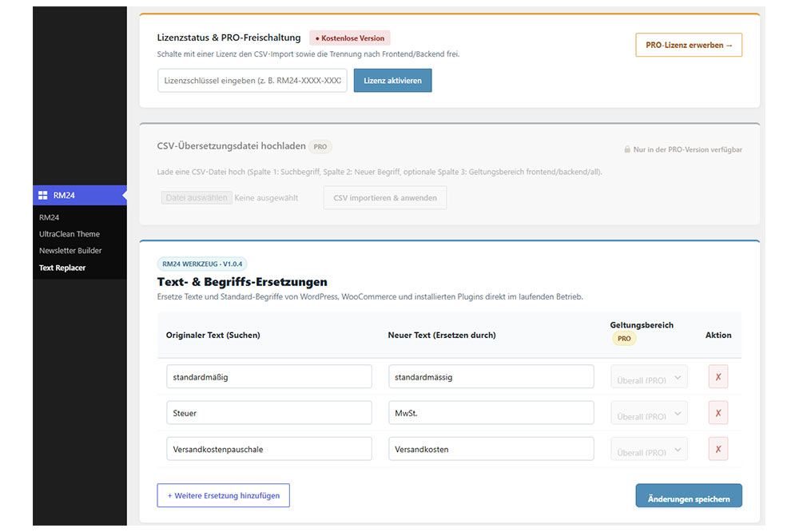The height and width of the screenshot is (532, 799).
Task: Click the PRO badge next to CSV-Übersetzungsdatei heading
Action: click(320, 147)
